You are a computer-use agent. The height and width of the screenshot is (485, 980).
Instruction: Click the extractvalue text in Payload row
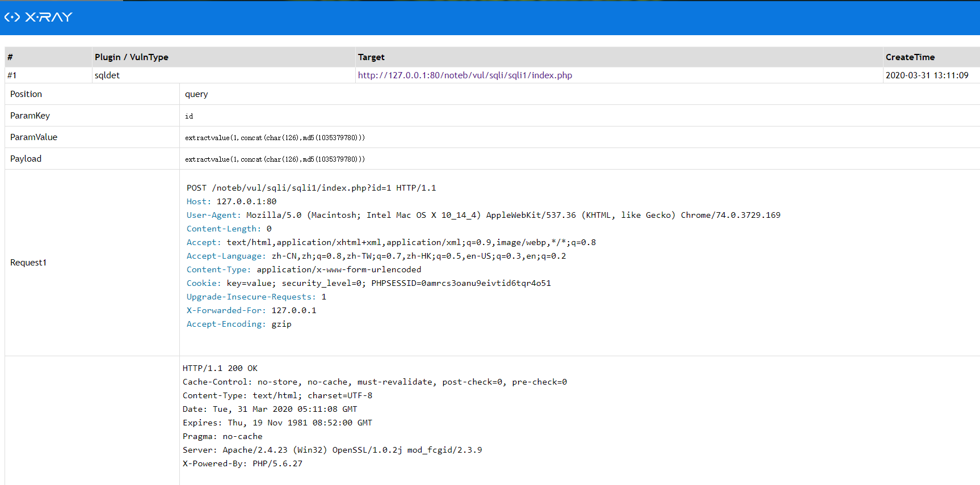pyautogui.click(x=275, y=159)
